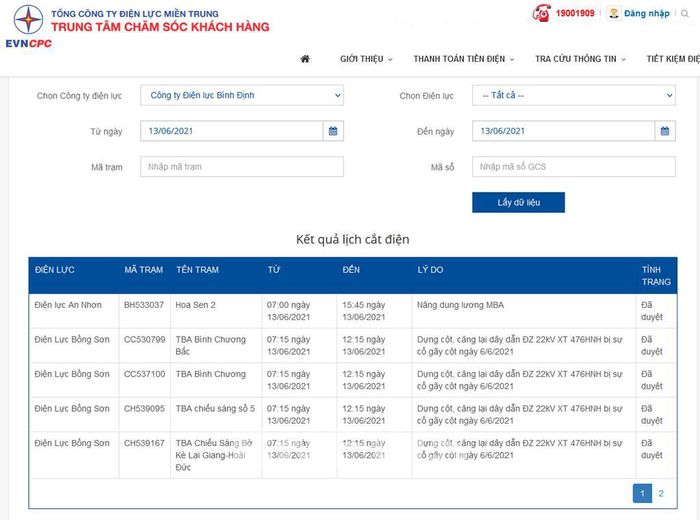Open calendar picker for Từ ngày
Viewport: 700px width, 520px height.
coord(333,131)
